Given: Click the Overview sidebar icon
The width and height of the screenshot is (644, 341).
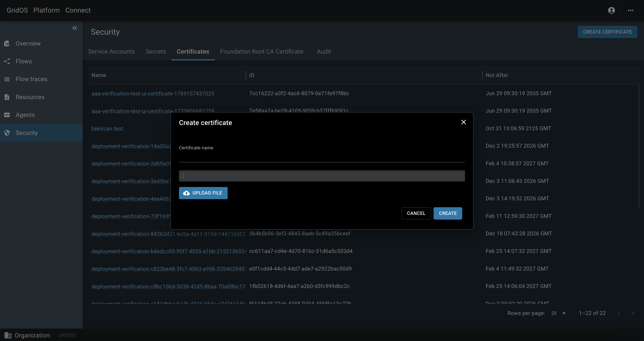Looking at the screenshot, I should [x=7, y=43].
